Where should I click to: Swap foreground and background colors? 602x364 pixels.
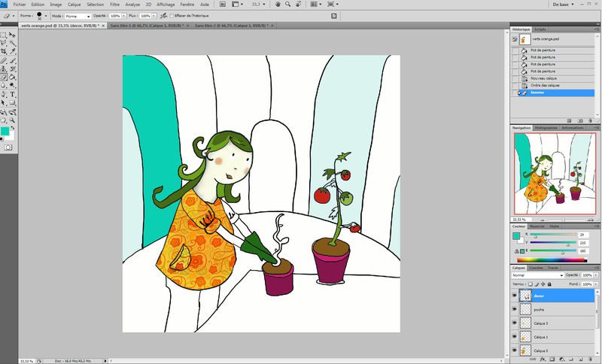13,128
